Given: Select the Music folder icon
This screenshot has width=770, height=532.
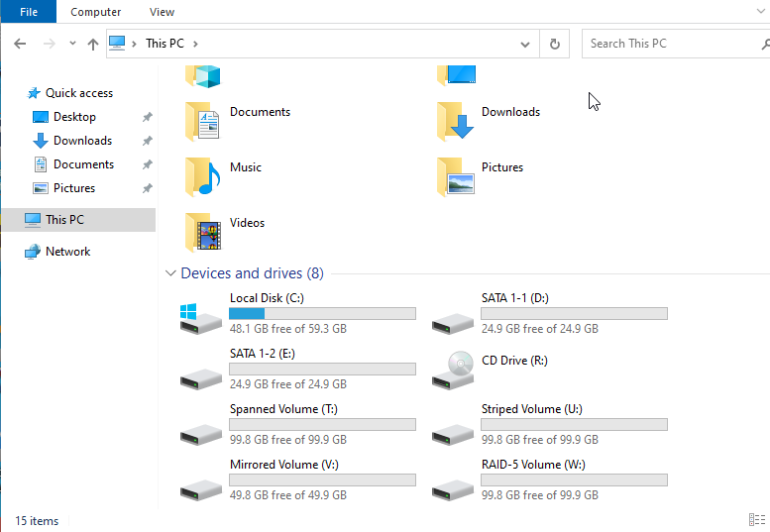Looking at the screenshot, I should point(202,176).
